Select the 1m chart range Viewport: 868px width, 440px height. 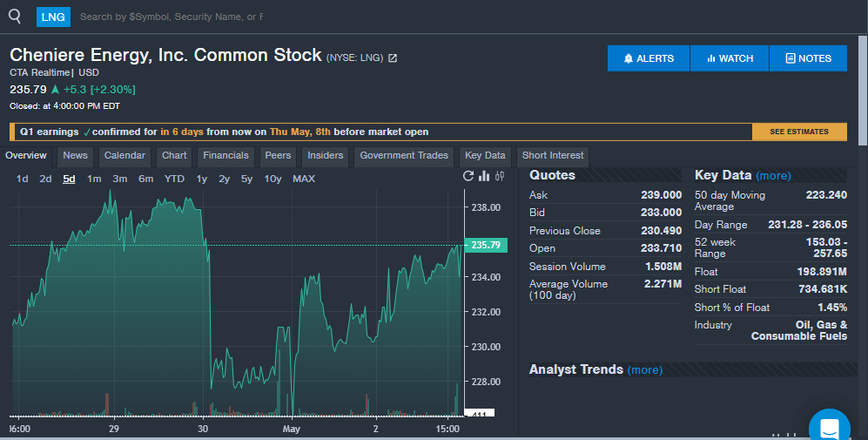coord(94,179)
